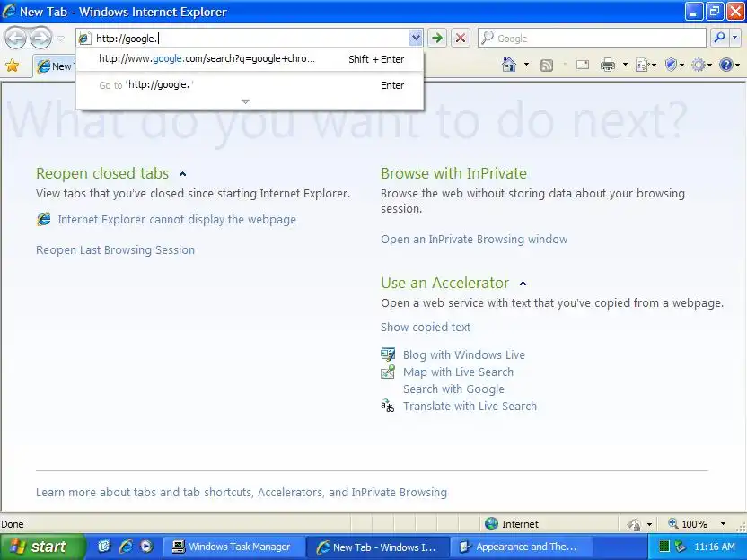Launch Internet Explorer from quick launch
The height and width of the screenshot is (560, 747).
tap(126, 547)
